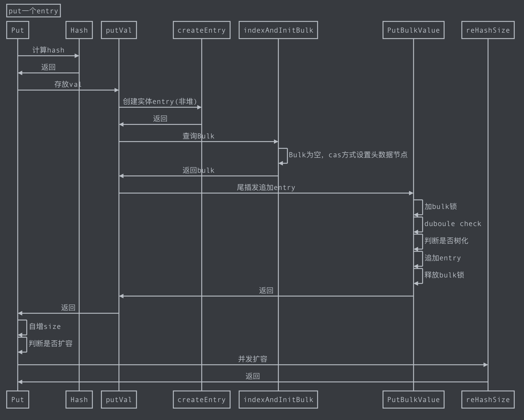
Task: Click the top indexAndInitBulk box
Action: [278, 30]
